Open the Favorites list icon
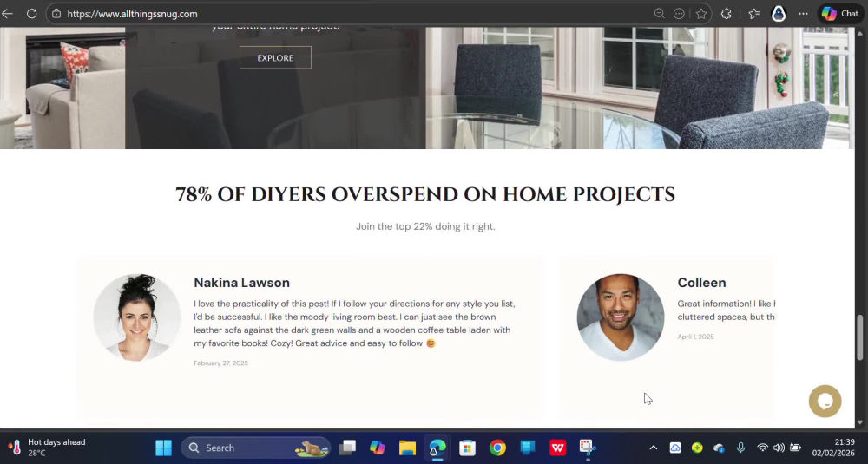The height and width of the screenshot is (464, 868). click(754, 14)
